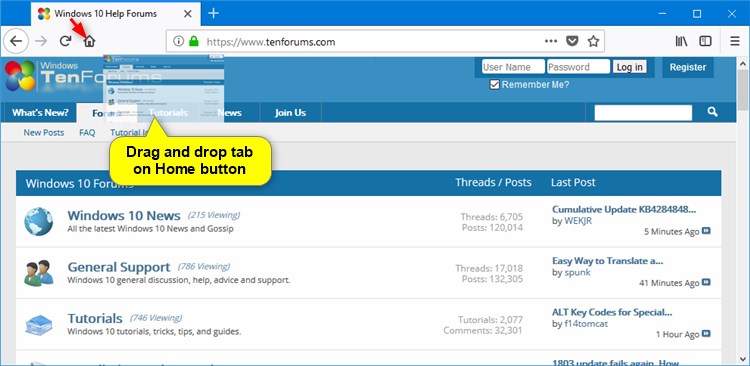Click the Posts: 132,305 text
Image resolution: width=750 pixels, height=366 pixels.
[x=492, y=278]
